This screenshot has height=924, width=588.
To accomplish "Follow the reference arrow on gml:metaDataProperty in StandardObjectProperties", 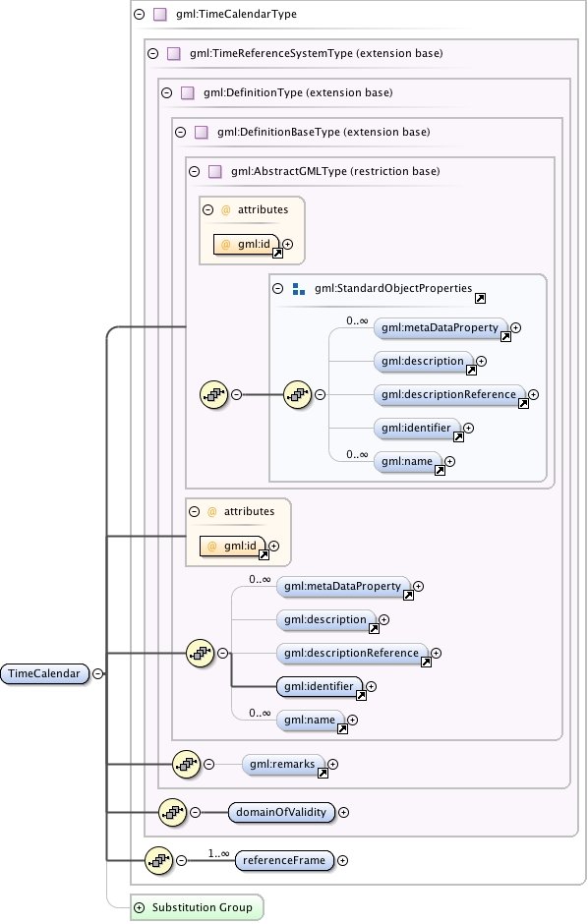I will coord(505,336).
